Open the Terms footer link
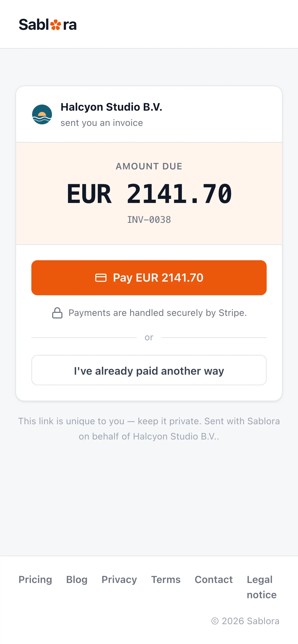 166,580
